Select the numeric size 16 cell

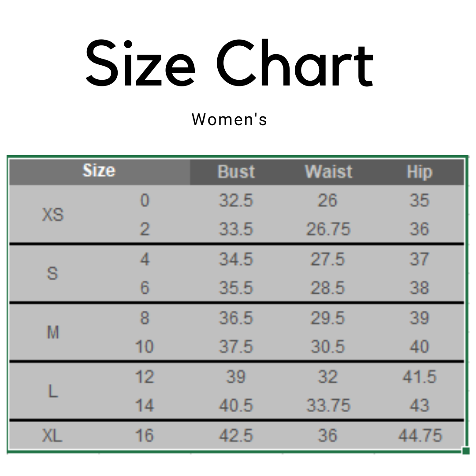[x=145, y=436]
